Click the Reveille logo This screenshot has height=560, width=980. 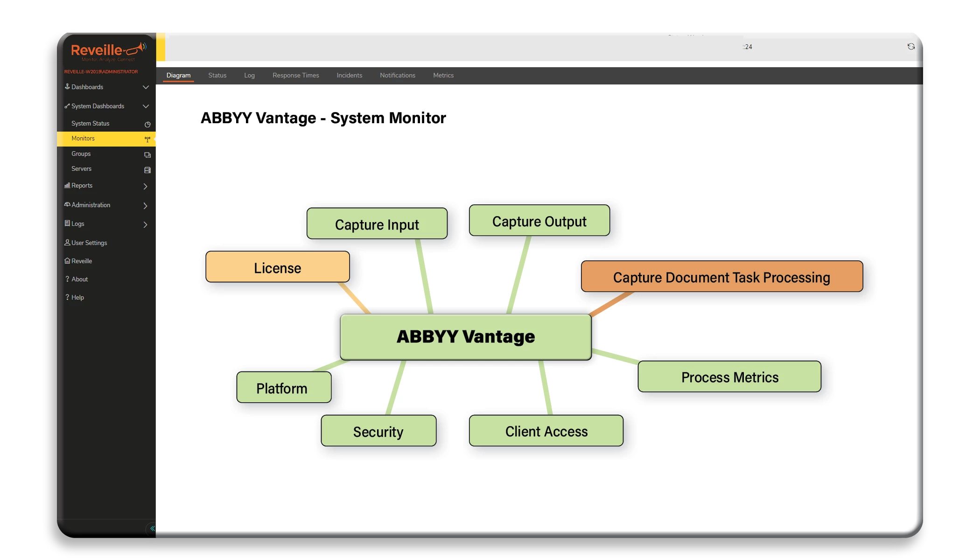pyautogui.click(x=108, y=52)
